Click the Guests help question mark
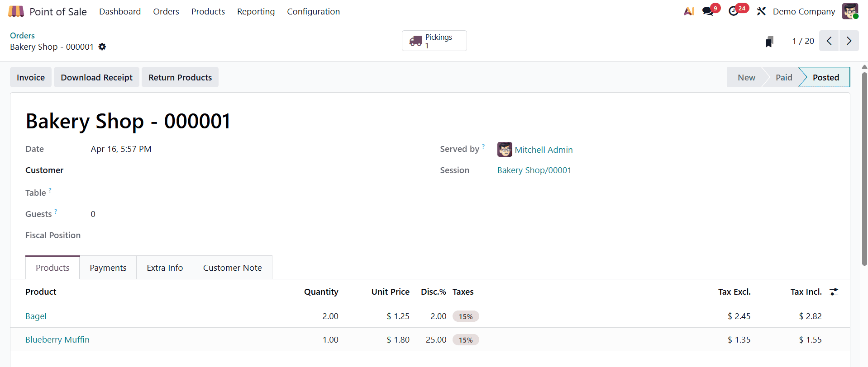 (x=56, y=211)
